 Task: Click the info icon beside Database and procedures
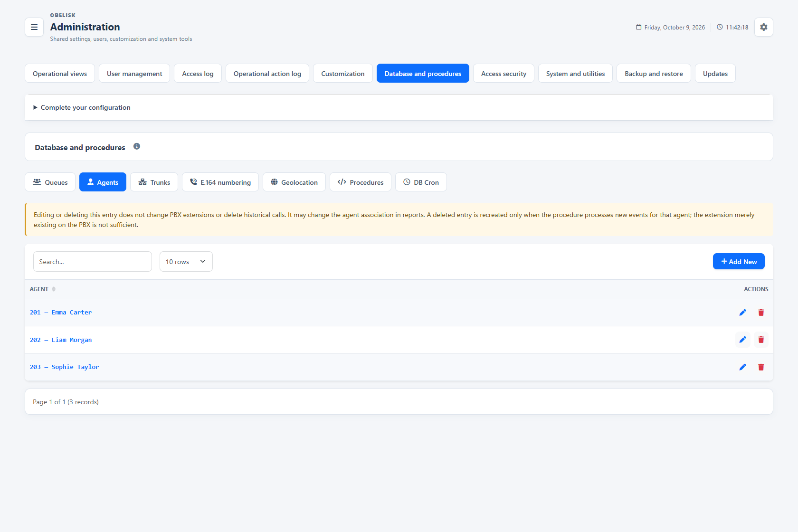[137, 146]
